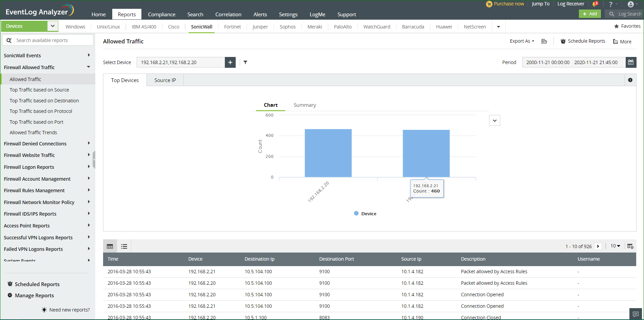Add a device with the plus button
This screenshot has height=320, width=644.
coord(230,62)
